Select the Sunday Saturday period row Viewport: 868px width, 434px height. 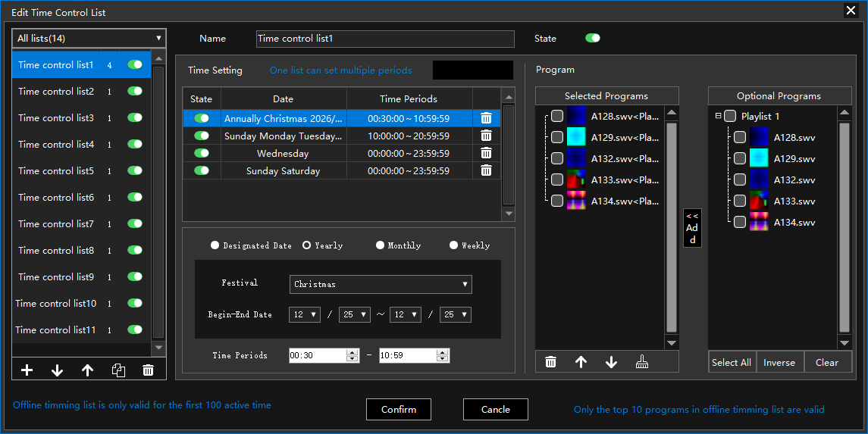coord(342,171)
